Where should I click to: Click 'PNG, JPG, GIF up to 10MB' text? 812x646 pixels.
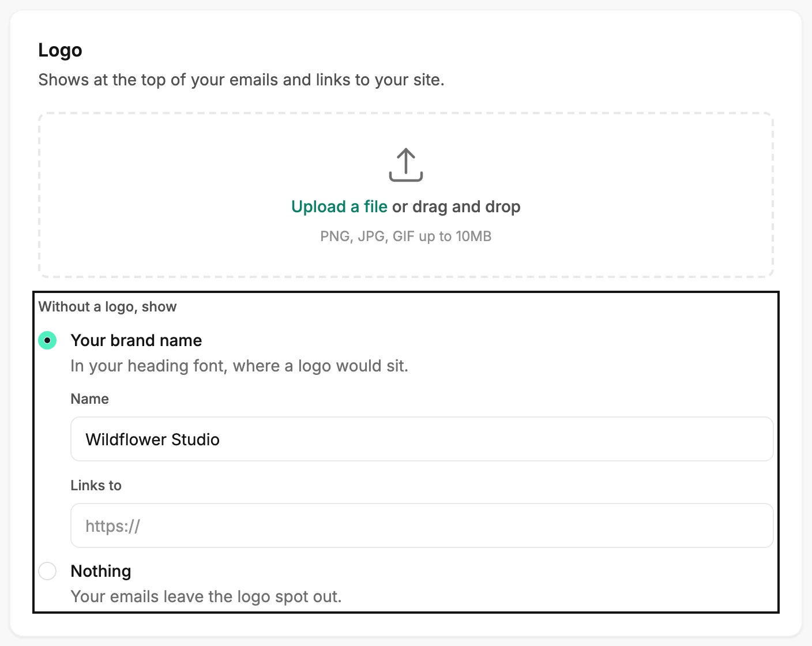point(406,236)
